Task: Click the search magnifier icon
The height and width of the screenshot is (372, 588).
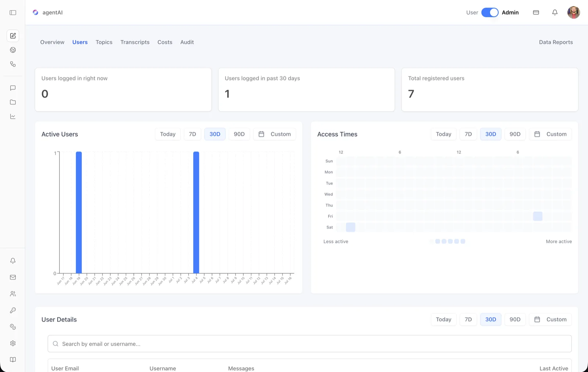Action: coord(55,344)
